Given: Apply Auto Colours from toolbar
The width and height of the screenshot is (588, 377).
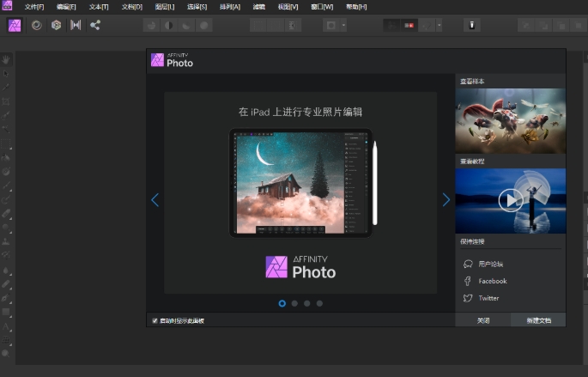Looking at the screenshot, I should [186, 26].
